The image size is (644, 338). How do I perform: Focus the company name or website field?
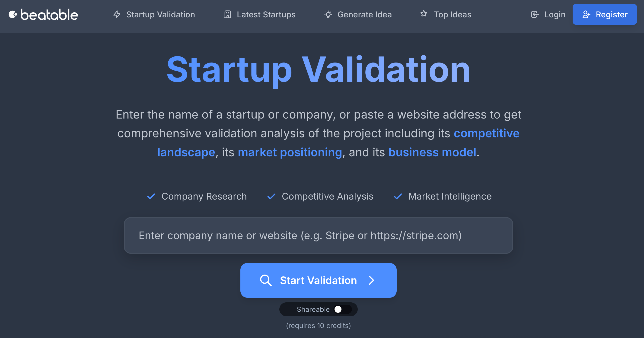click(318, 235)
